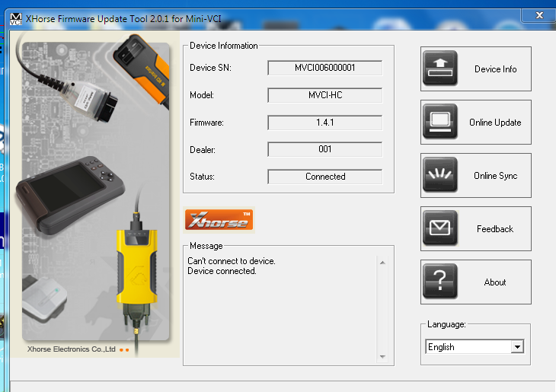556x392 pixels.
Task: Click message scrollbar down arrow
Action: click(x=382, y=356)
